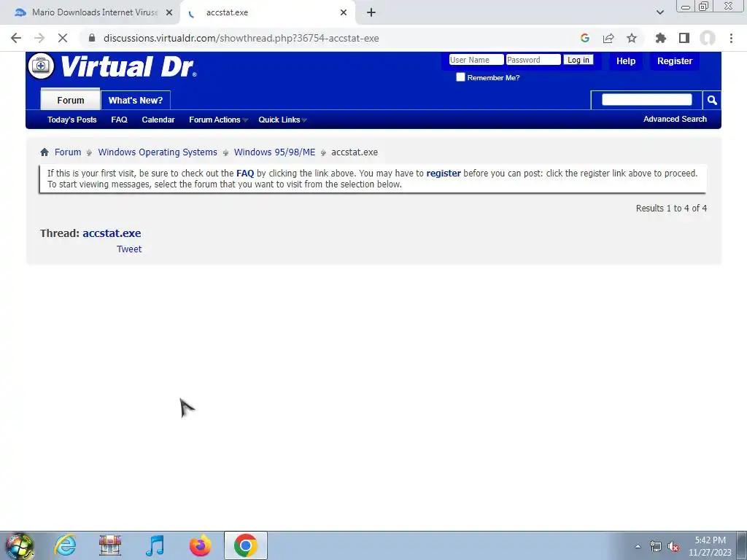Close the accstat.exe tab
The height and width of the screenshot is (560, 747).
[x=344, y=12]
